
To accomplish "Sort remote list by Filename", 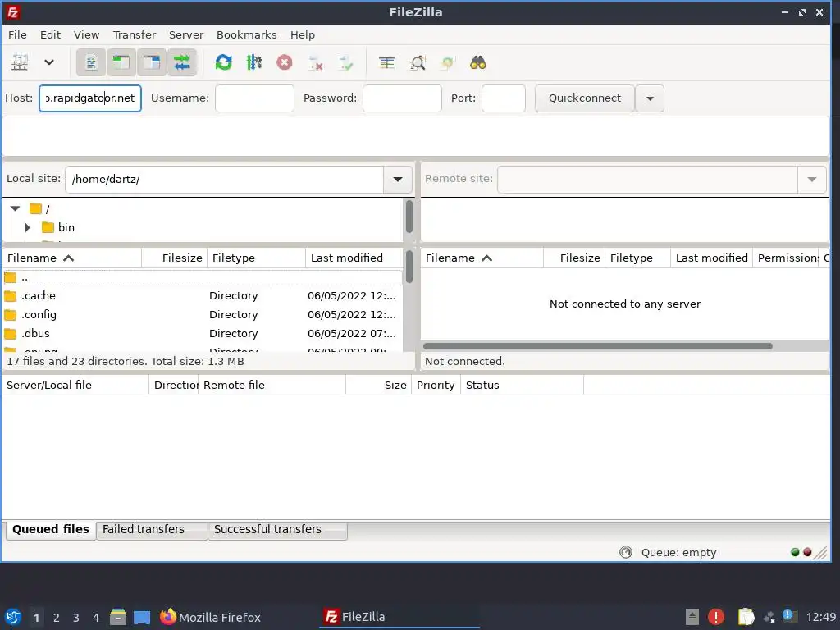I will click(x=482, y=258).
